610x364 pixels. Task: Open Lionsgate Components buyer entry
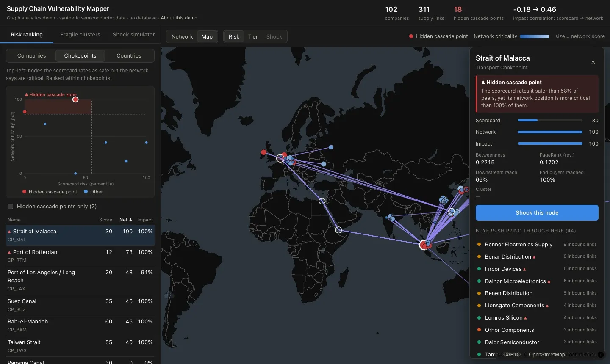point(537,306)
